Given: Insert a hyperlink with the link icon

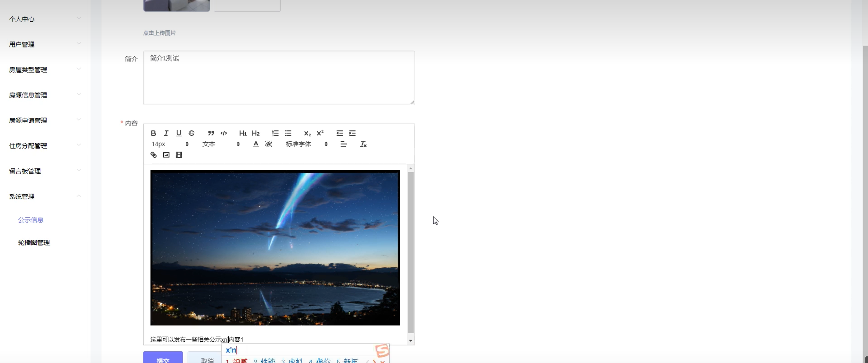Looking at the screenshot, I should tap(153, 155).
